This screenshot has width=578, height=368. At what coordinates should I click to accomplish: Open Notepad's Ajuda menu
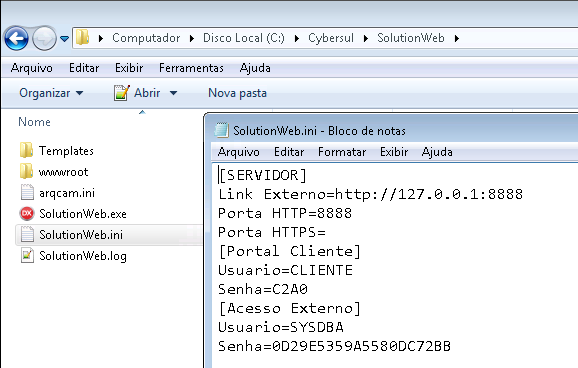point(437,152)
